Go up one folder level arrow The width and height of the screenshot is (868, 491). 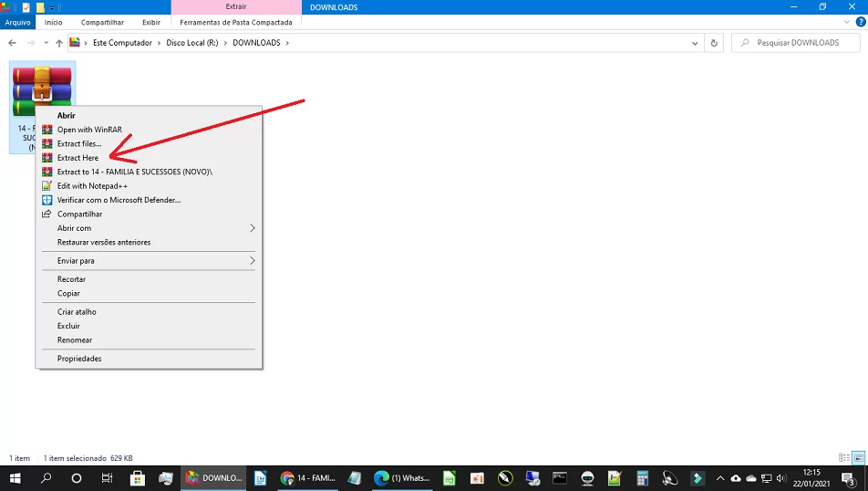click(59, 43)
